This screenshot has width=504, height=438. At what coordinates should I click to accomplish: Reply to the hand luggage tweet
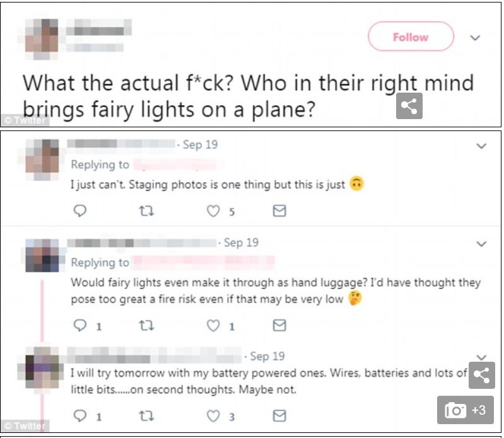tap(79, 326)
